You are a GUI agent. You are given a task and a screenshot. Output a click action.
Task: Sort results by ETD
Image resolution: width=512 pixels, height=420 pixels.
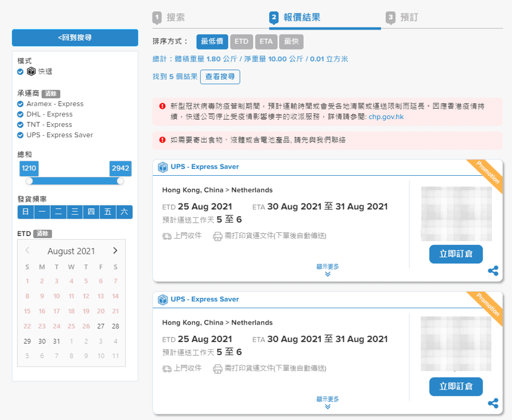pyautogui.click(x=242, y=41)
